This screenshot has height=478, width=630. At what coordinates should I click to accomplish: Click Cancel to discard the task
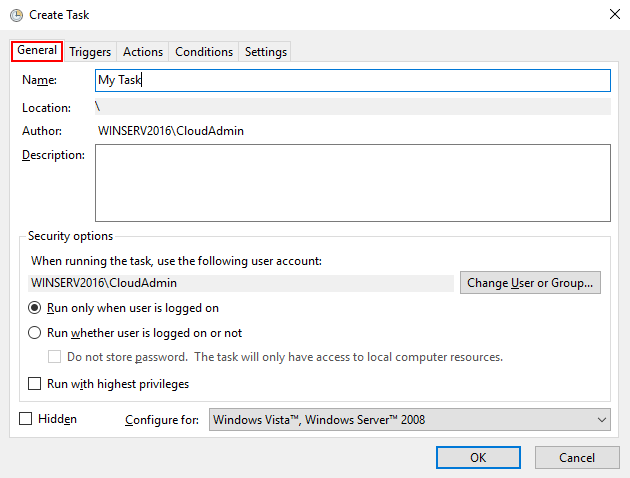click(577, 457)
